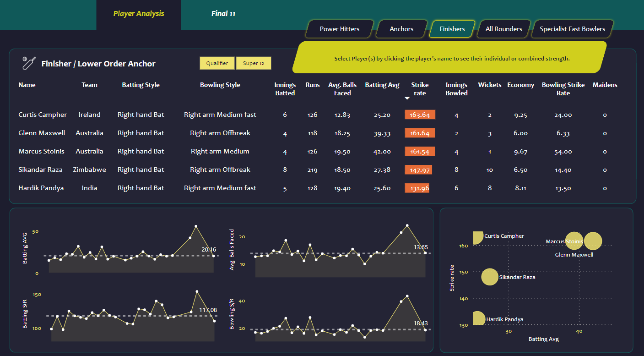Select Sikandar Raza's row
This screenshot has width=644, height=356.
tap(41, 170)
